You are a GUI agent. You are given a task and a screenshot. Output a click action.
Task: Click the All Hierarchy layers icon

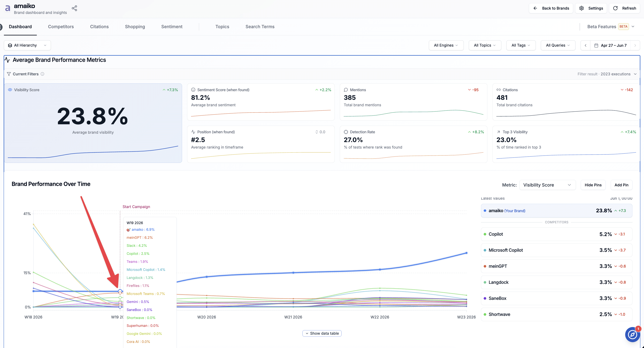click(10, 45)
